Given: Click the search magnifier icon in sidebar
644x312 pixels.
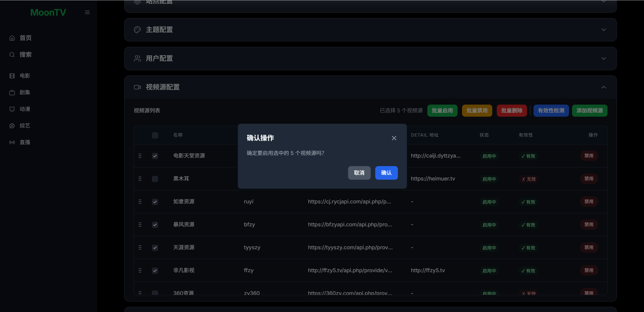Looking at the screenshot, I should click(x=12, y=54).
